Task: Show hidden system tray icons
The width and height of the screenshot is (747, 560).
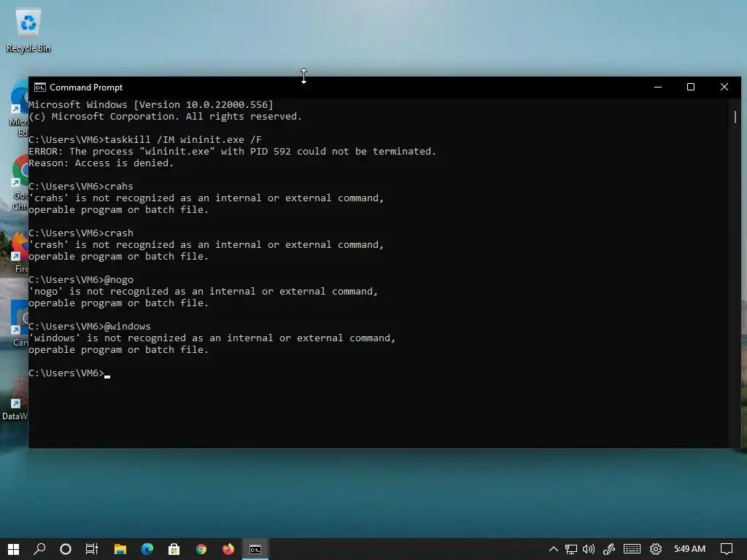Action: tap(554, 549)
